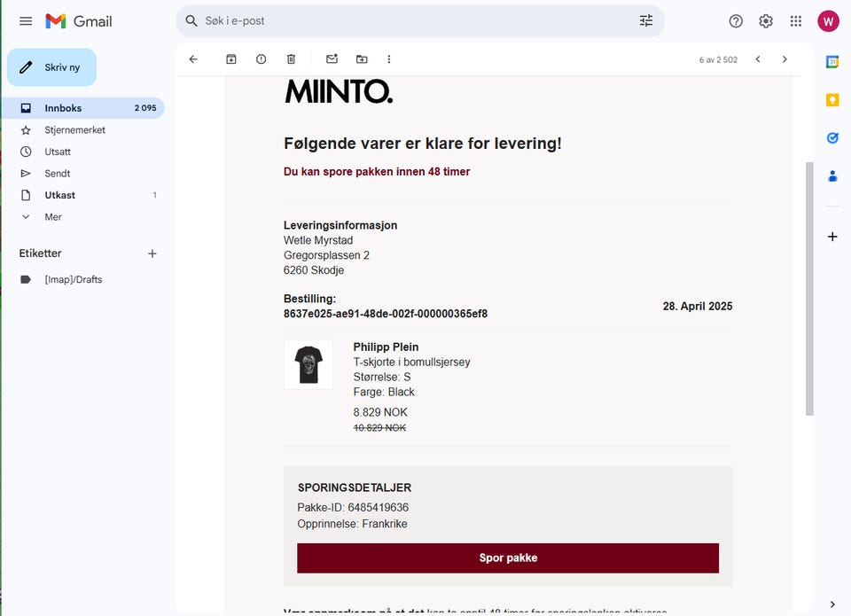The image size is (851, 616).
Task: Open Gmail settings gear
Action: click(x=766, y=21)
